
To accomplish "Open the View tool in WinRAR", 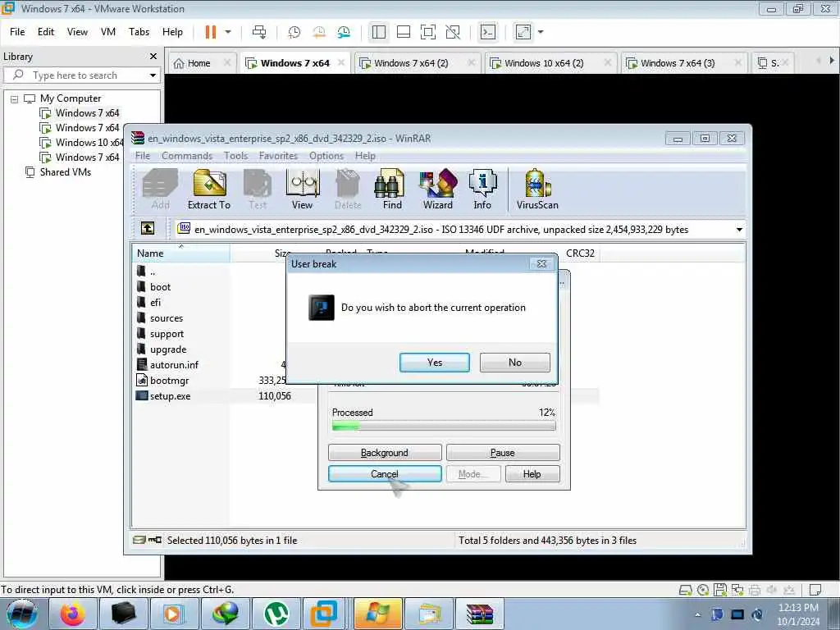I will point(303,189).
